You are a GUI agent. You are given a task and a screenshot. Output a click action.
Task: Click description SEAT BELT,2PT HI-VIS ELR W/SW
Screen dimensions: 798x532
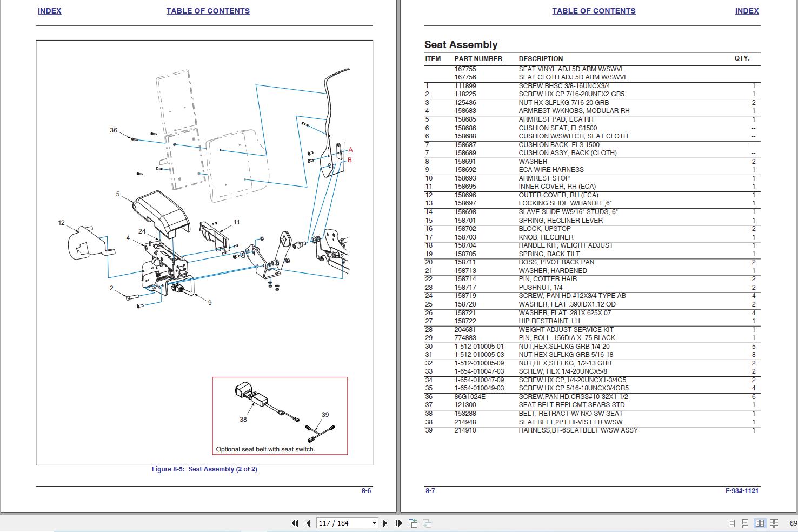pyautogui.click(x=570, y=422)
